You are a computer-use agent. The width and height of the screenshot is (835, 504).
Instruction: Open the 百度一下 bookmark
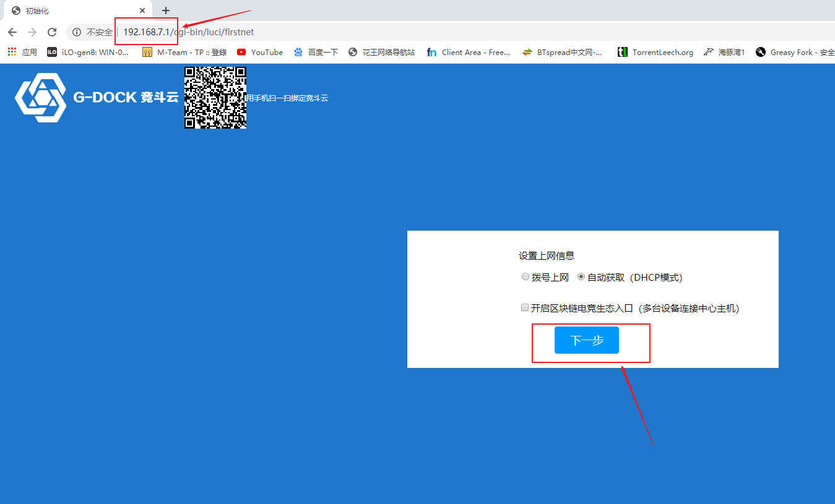point(316,53)
